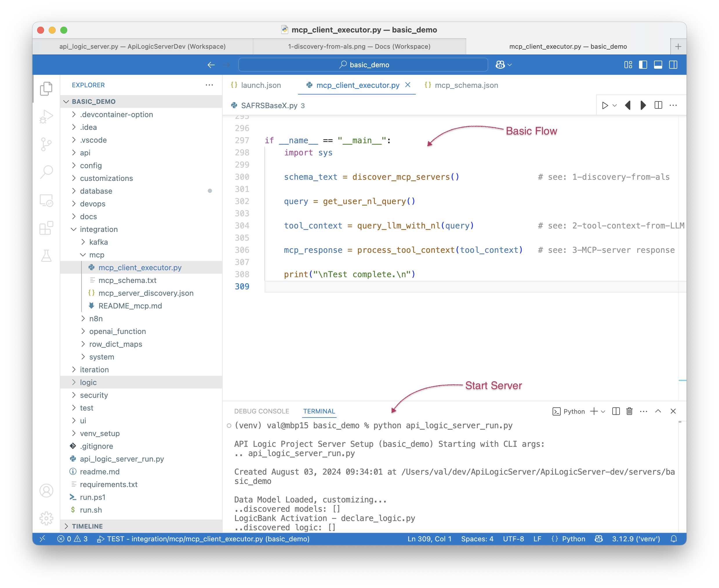Toggle the secondary side bar
The height and width of the screenshot is (588, 719).
pyautogui.click(x=673, y=65)
